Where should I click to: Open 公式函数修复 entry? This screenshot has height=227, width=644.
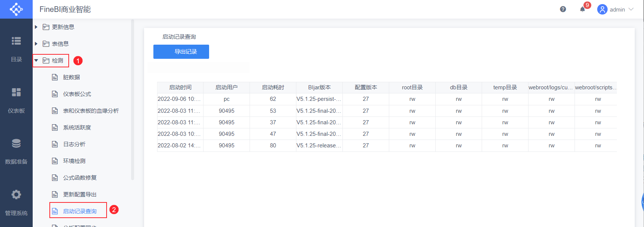80,178
